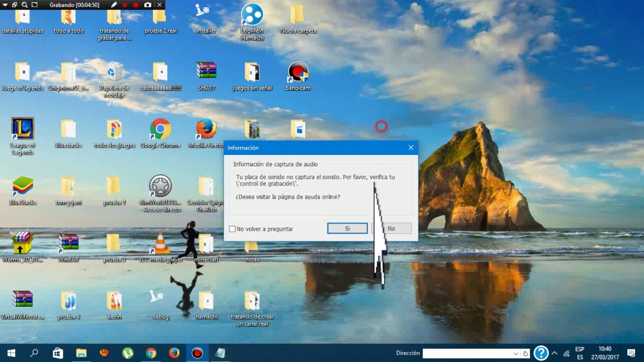The width and height of the screenshot is (644, 362).
Task: Select the 'hamachi' folder icon
Action: (x=206, y=305)
